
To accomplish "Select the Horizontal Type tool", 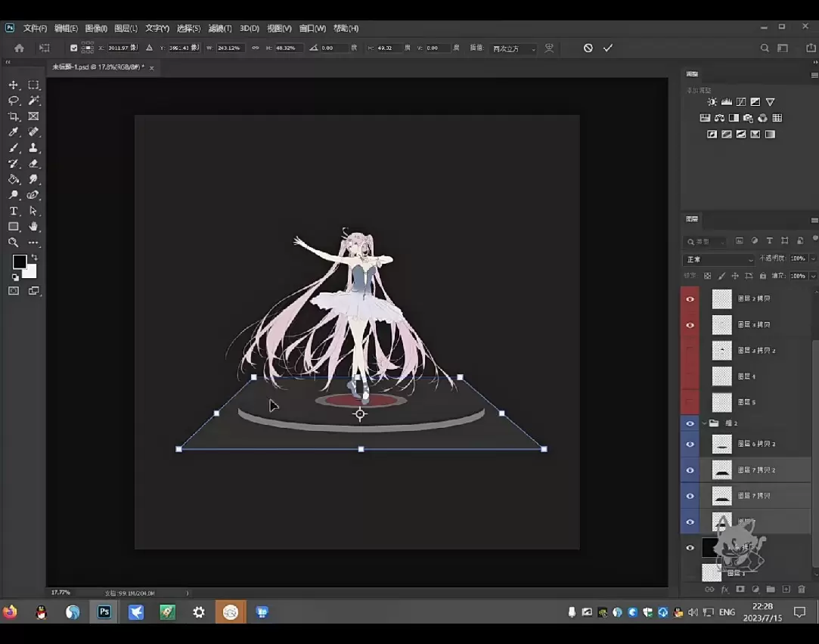I will pyautogui.click(x=14, y=211).
